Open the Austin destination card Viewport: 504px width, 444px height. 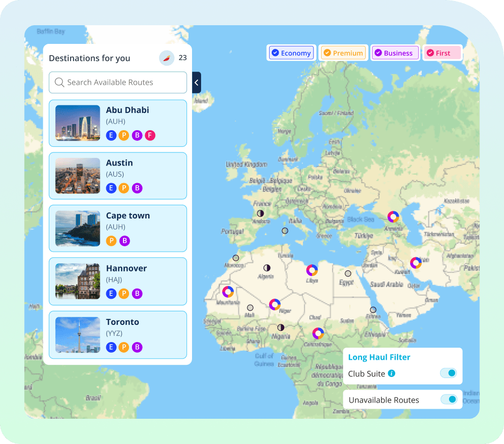click(x=117, y=176)
